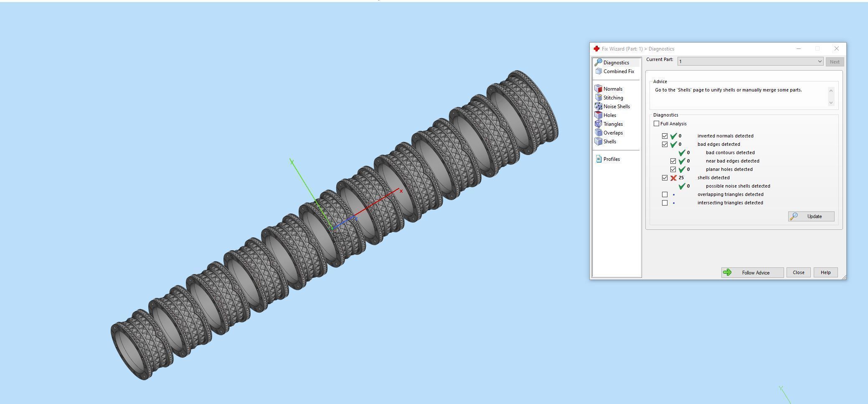
Task: Select the 3D ring stack model
Action: coord(334,225)
